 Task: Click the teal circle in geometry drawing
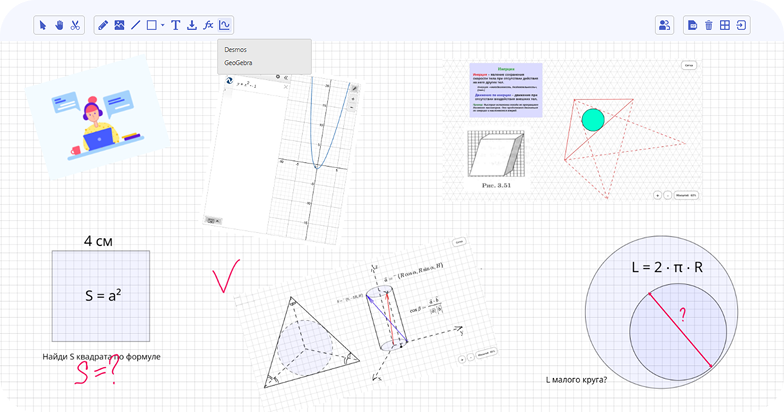click(x=593, y=120)
